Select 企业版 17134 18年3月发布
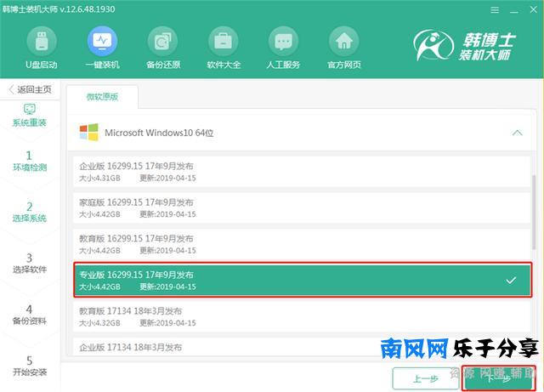Screen dimensions: 544x392 coord(302,347)
